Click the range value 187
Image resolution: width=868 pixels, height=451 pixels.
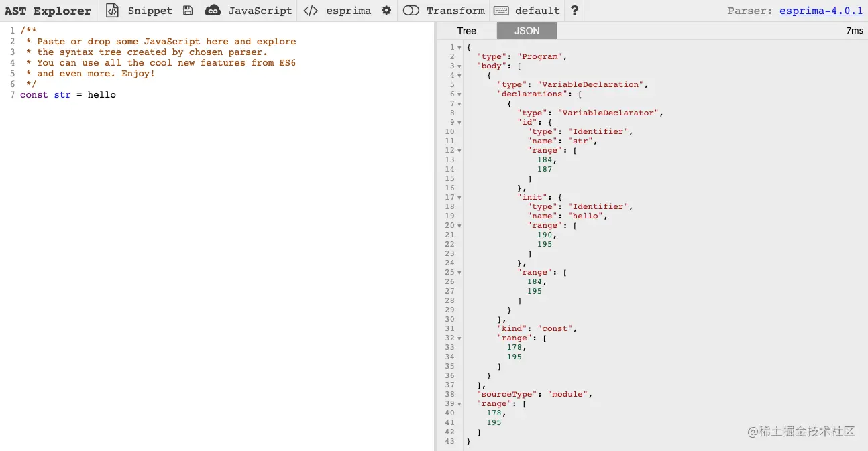coord(545,169)
